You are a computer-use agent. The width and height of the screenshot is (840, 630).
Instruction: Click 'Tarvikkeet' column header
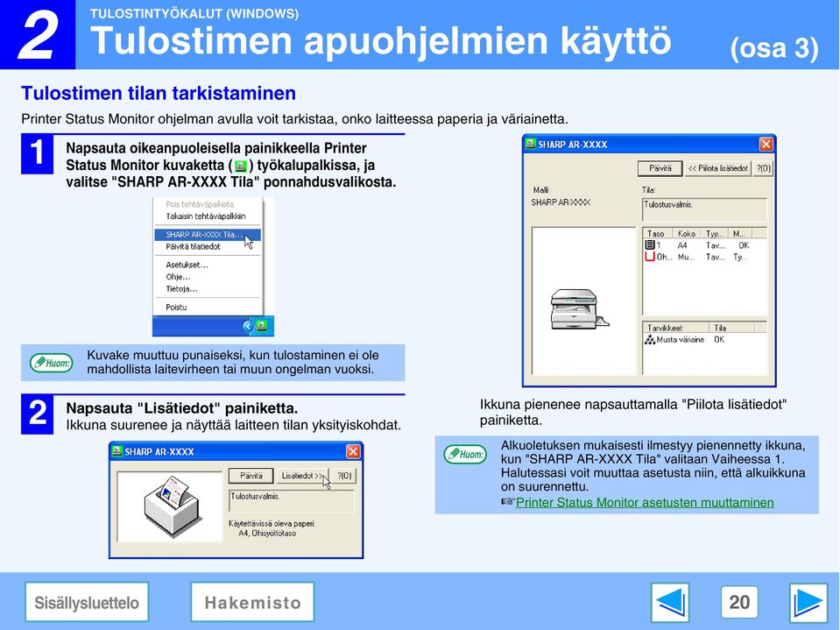point(676,328)
